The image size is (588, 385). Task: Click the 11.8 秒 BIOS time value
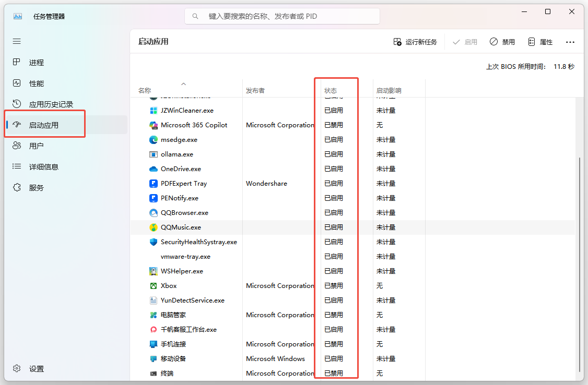point(564,67)
